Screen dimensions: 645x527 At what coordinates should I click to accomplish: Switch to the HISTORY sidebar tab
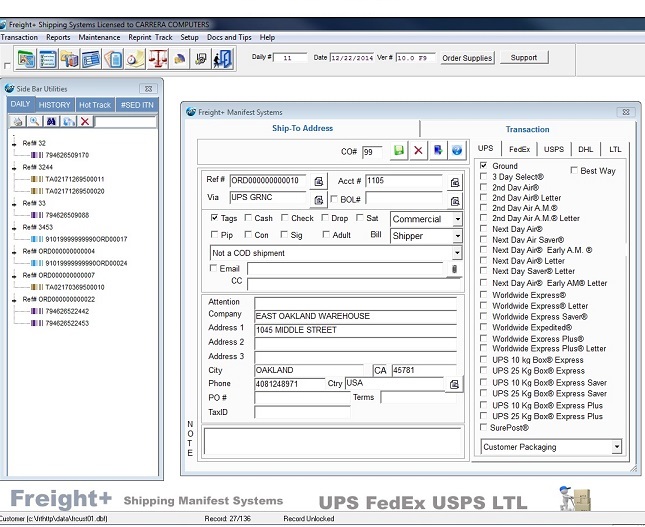(54, 105)
